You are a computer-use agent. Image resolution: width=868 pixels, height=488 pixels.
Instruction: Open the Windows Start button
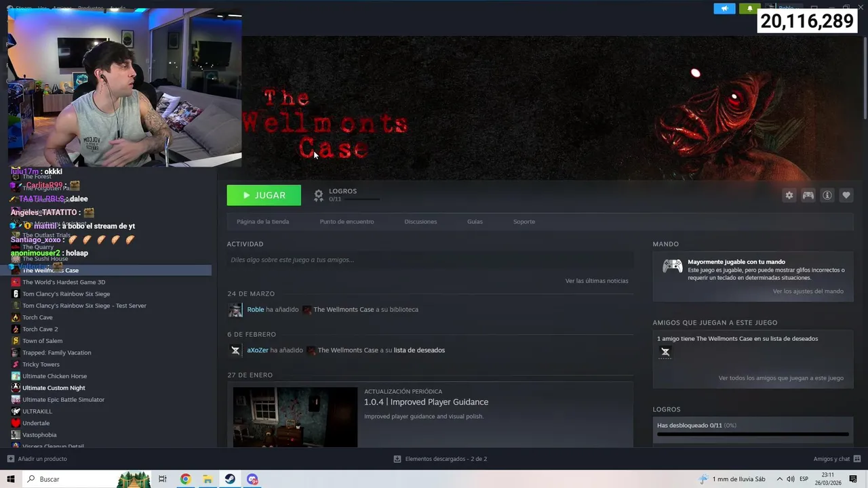click(x=11, y=479)
